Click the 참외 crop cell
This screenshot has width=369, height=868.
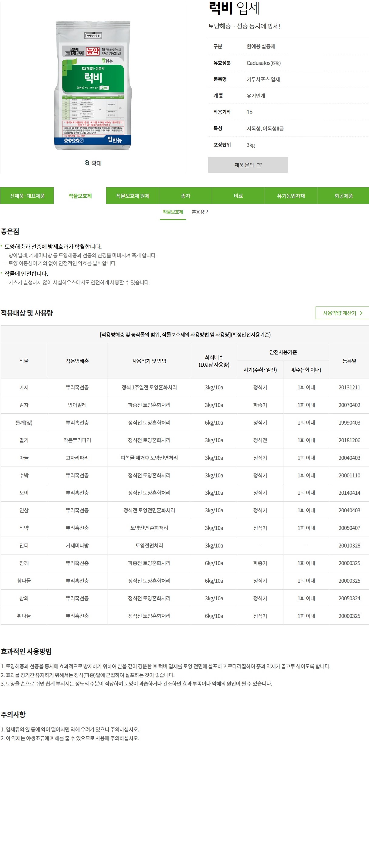[24, 598]
